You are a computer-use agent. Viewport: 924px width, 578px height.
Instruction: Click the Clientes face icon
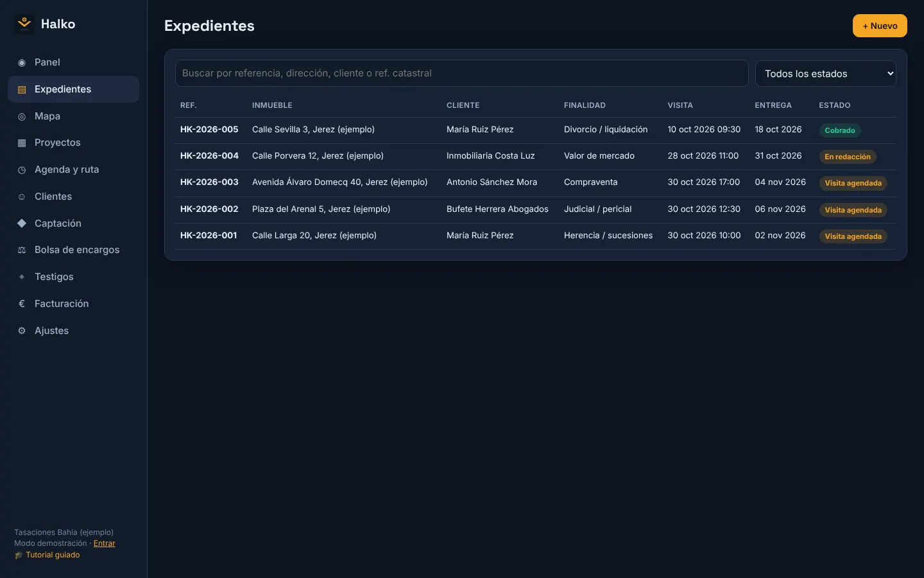click(22, 197)
